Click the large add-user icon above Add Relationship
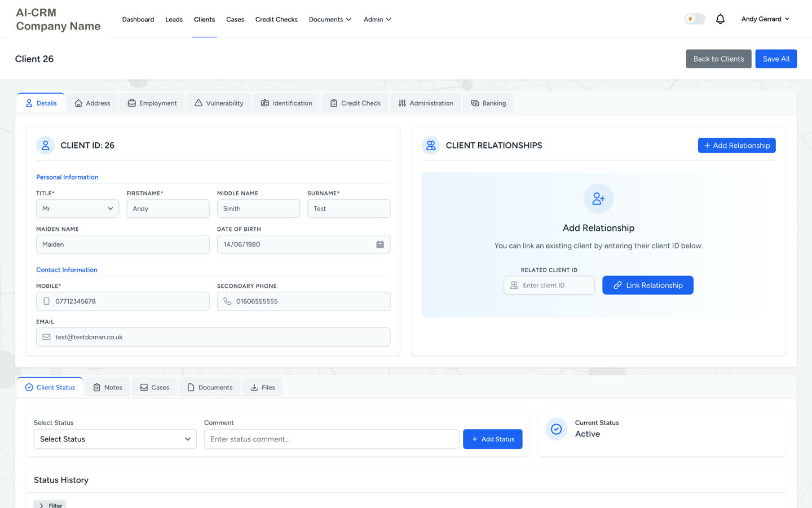The width and height of the screenshot is (812, 508). click(x=598, y=199)
